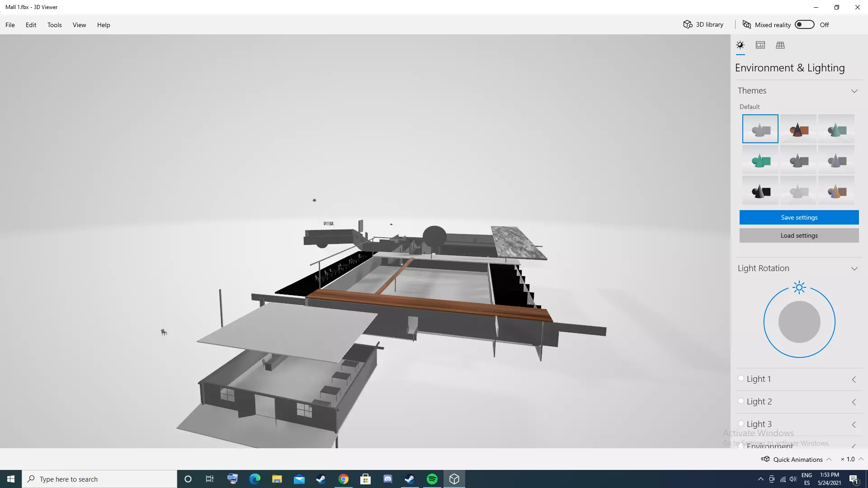Collapse the Themes section

(x=854, y=91)
